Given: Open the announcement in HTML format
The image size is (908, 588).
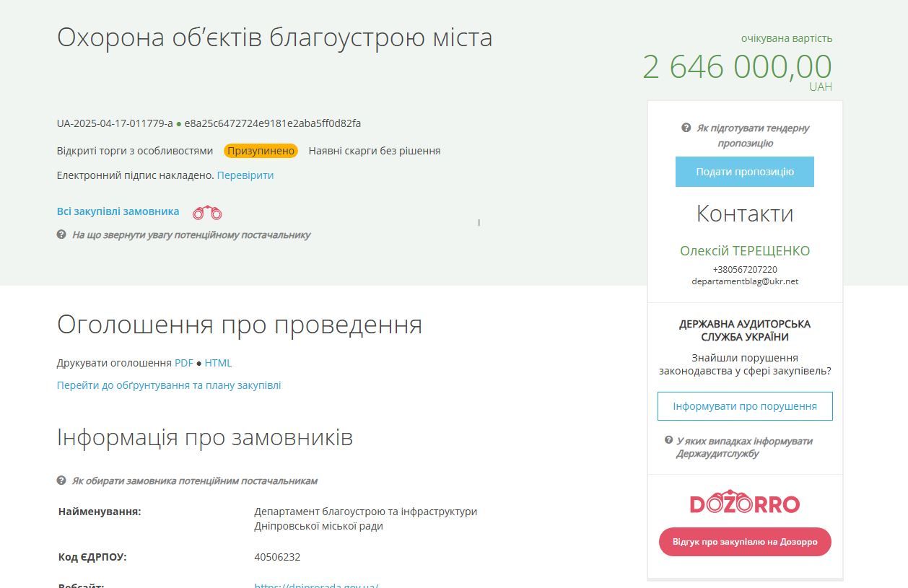Looking at the screenshot, I should coord(218,363).
